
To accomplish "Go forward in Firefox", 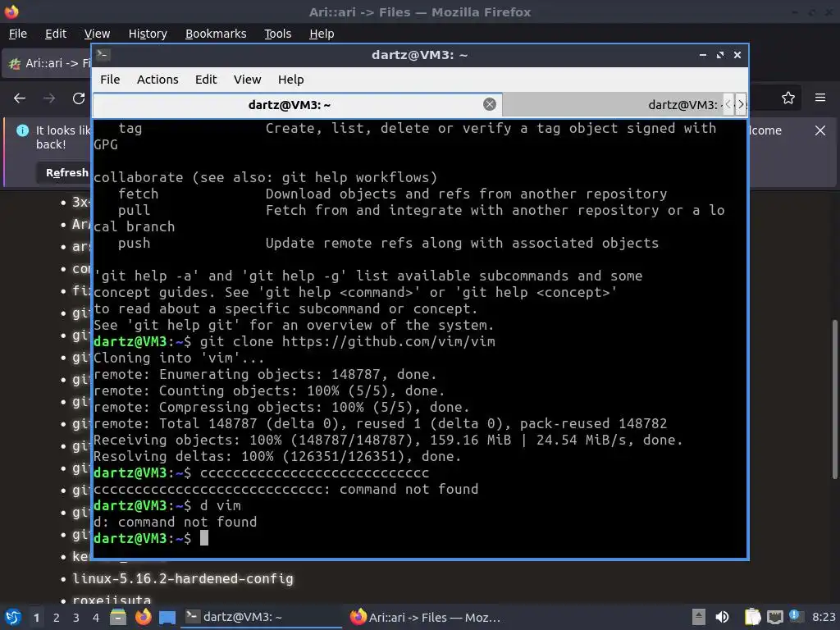I will coord(49,98).
